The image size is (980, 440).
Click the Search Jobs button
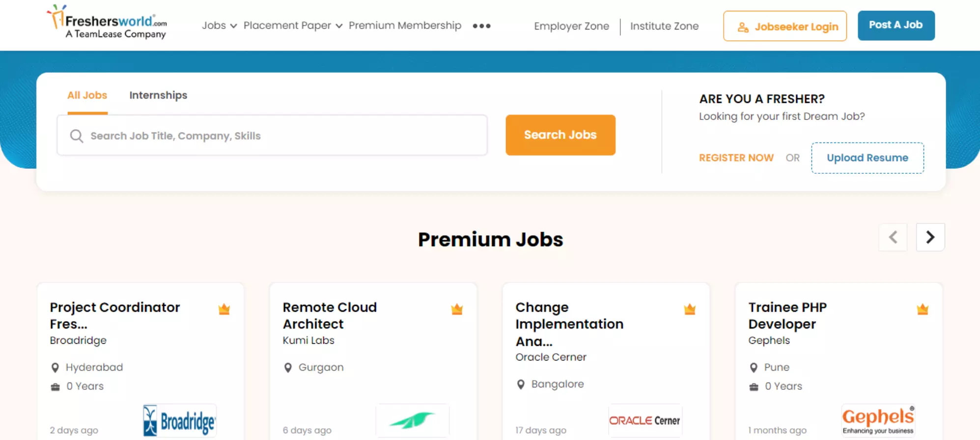(x=560, y=135)
